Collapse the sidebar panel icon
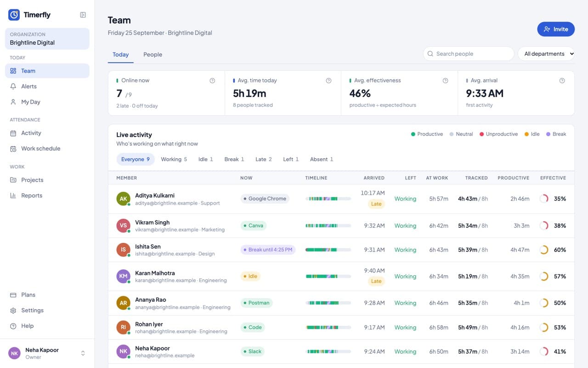This screenshot has width=588, height=368. (83, 15)
